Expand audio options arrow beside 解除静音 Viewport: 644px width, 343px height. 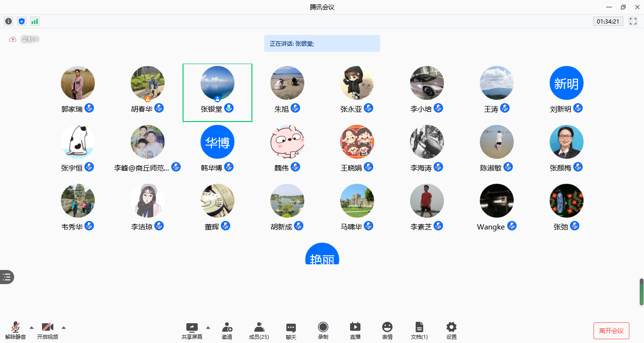click(x=32, y=327)
